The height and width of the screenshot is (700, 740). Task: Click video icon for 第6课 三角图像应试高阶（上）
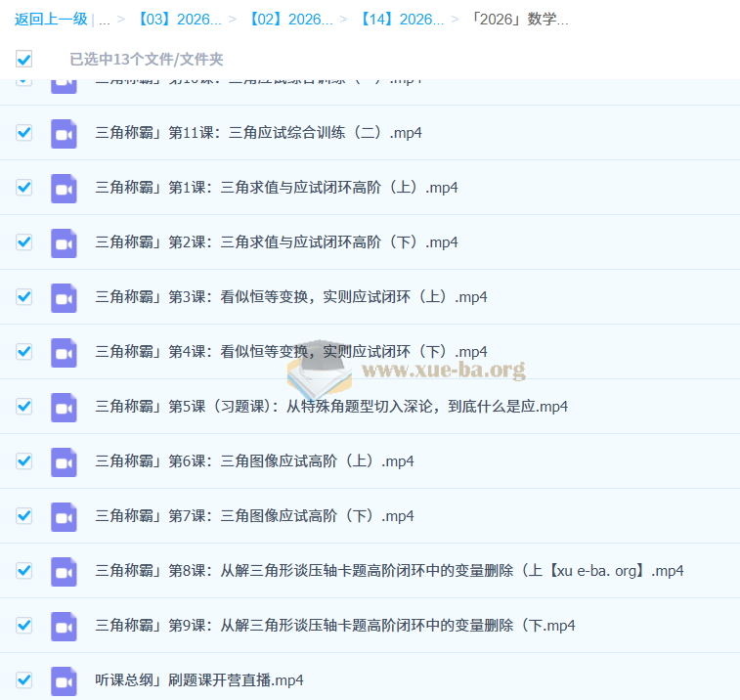click(64, 461)
